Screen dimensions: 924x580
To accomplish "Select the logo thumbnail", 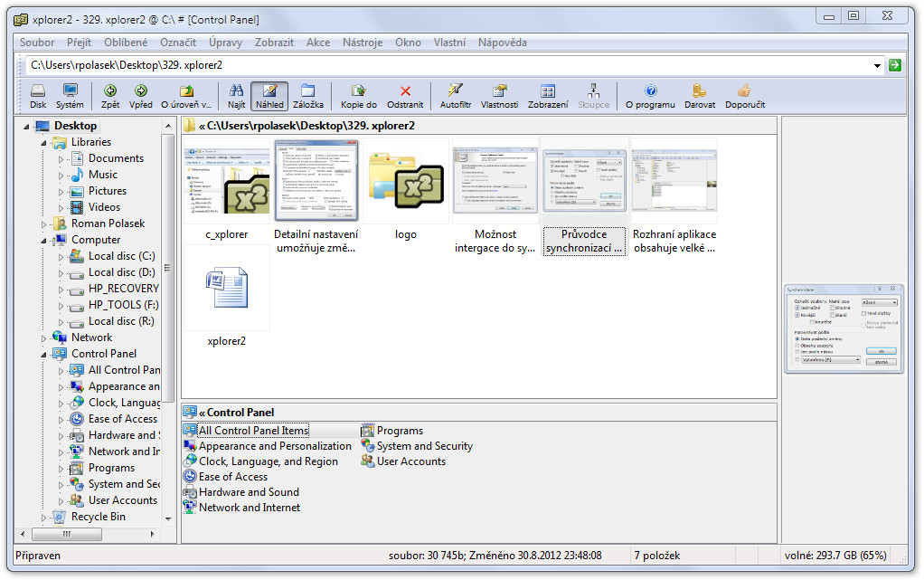I will tap(405, 191).
